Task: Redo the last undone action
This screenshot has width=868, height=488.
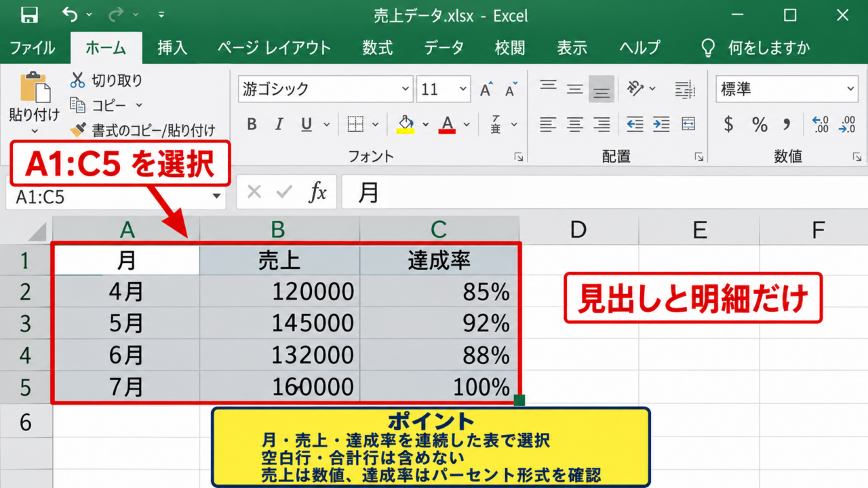Action: [x=116, y=14]
